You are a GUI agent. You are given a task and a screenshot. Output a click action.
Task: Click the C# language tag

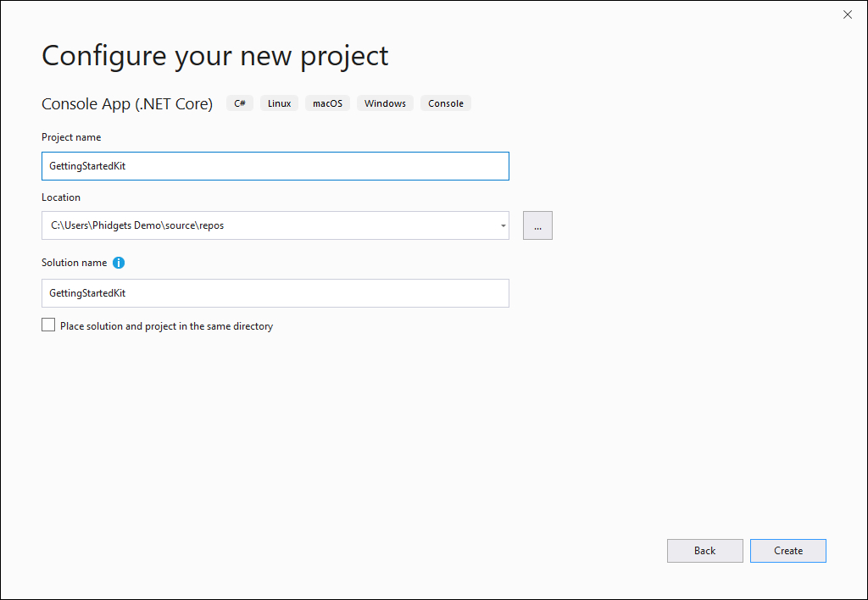click(x=239, y=103)
